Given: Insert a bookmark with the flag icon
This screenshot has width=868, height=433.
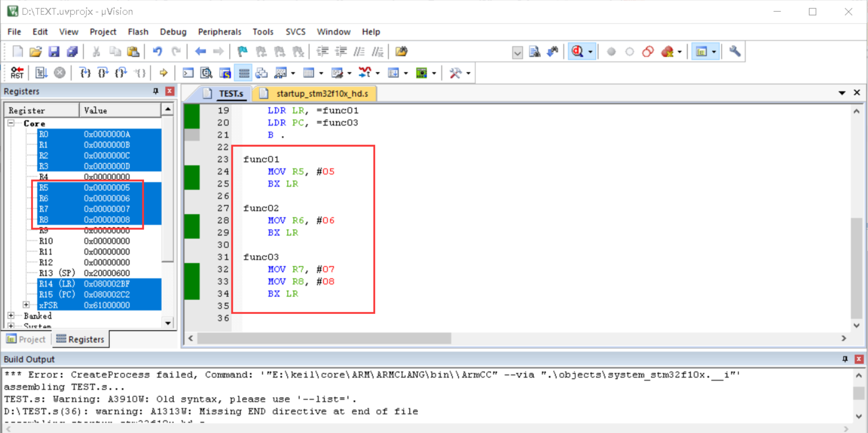Looking at the screenshot, I should tap(243, 51).
